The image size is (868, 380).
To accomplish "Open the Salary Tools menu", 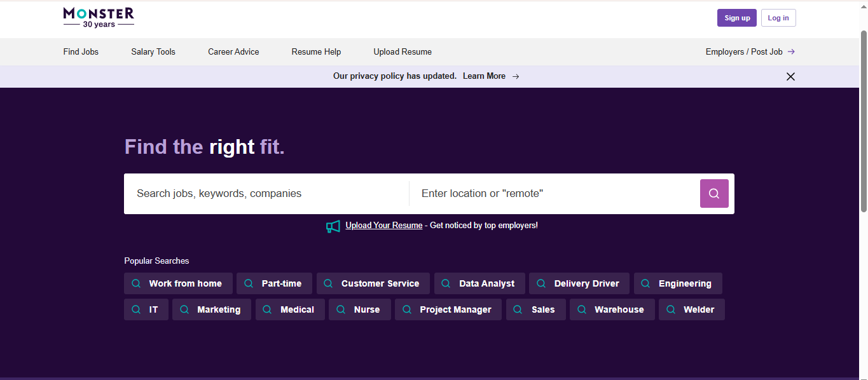I will [153, 52].
